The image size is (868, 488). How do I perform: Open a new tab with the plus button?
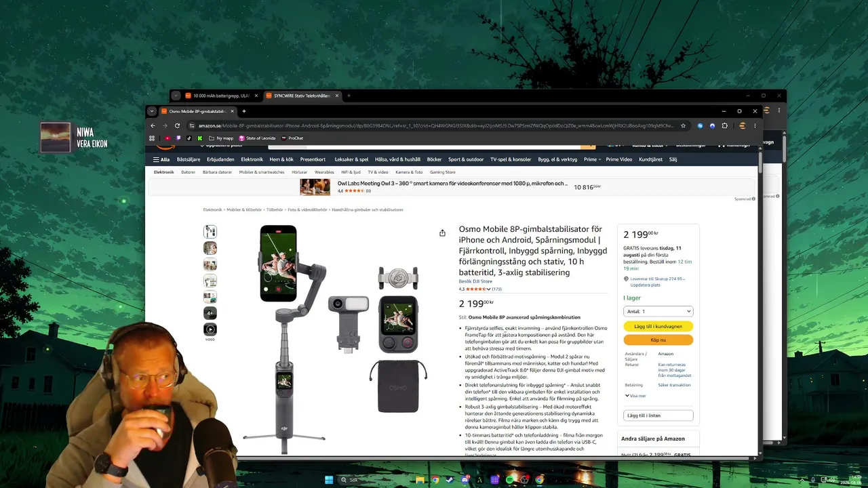[244, 111]
